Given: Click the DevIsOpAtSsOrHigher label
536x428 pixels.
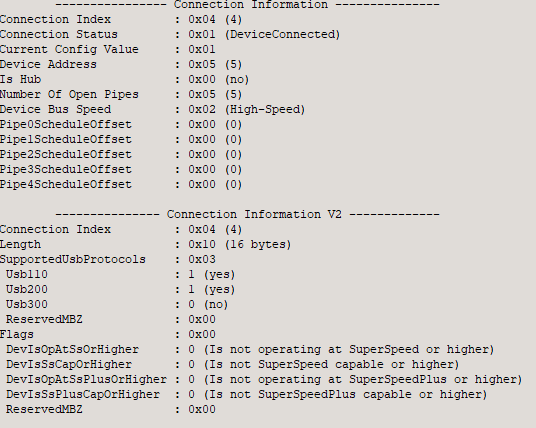Looking at the screenshot, I should [72, 350].
